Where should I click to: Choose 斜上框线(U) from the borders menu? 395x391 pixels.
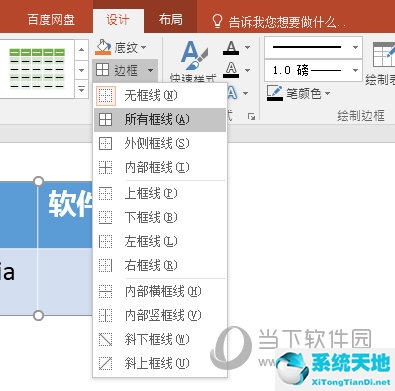160,363
